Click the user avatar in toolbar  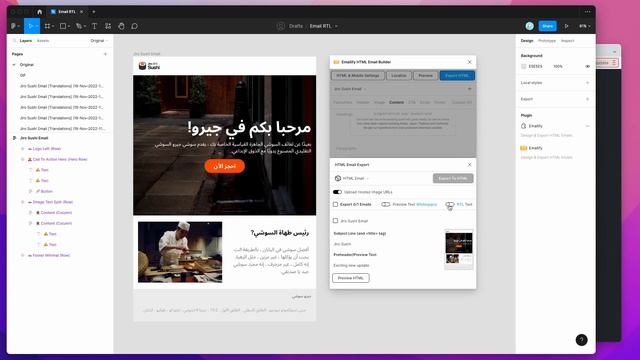529,26
